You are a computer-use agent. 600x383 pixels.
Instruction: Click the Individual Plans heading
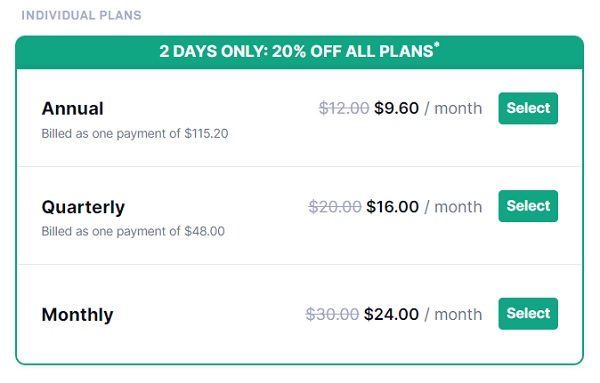(x=81, y=15)
